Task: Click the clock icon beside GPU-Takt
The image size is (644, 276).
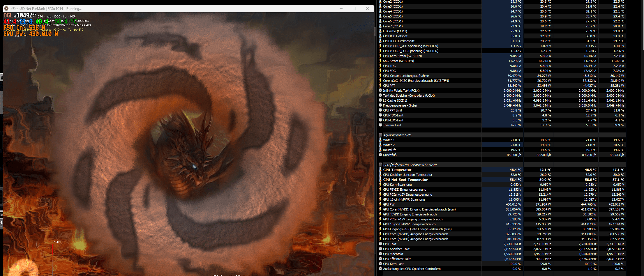Action: (380, 244)
